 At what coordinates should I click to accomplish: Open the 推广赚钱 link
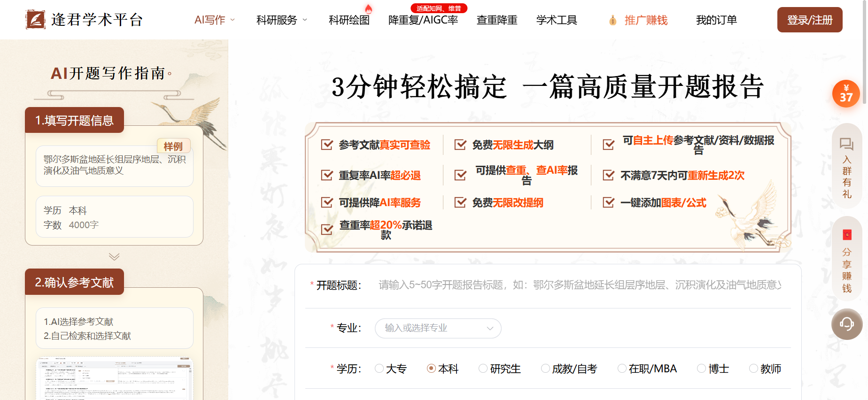click(646, 20)
